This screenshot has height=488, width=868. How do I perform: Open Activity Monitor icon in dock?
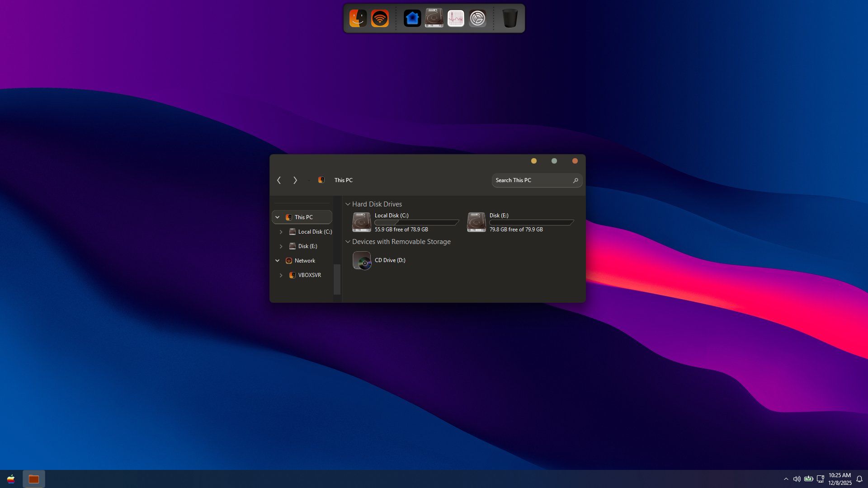click(x=456, y=19)
